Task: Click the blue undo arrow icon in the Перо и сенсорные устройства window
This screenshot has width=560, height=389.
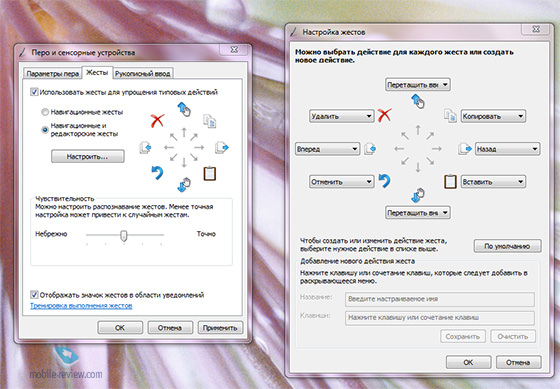Action: tap(157, 173)
